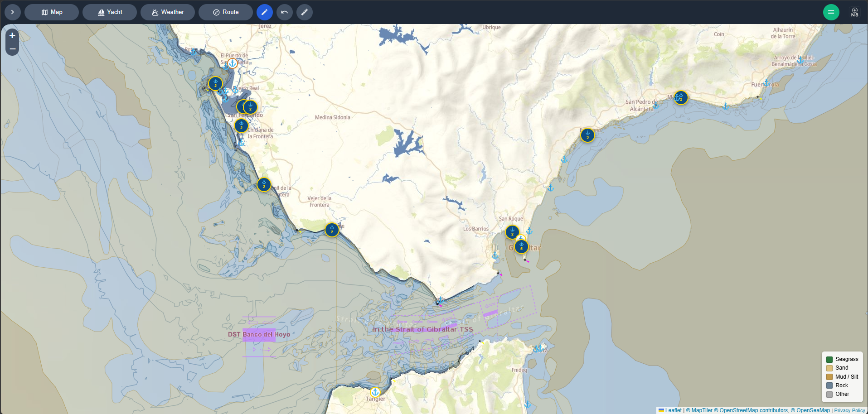Click the Seagrass green legend swatch
The image size is (868, 414).
click(829, 360)
